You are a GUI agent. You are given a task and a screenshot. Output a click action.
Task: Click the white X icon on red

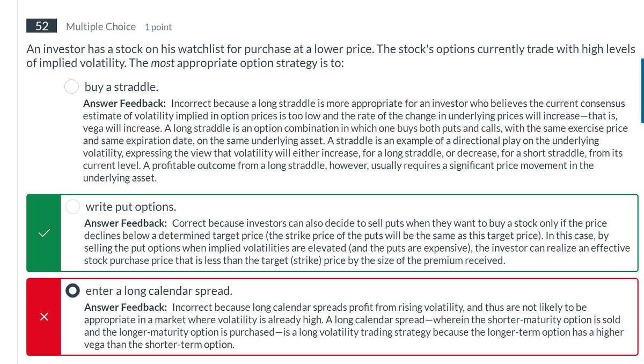coord(44,317)
